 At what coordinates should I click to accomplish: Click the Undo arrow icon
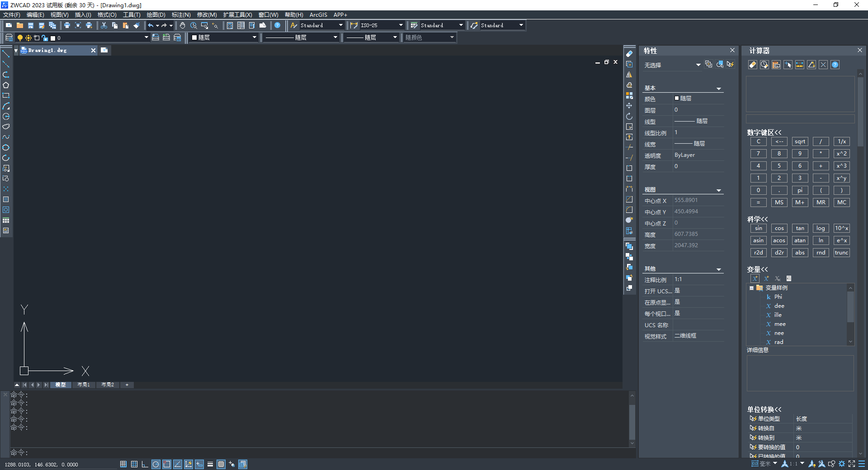click(151, 25)
